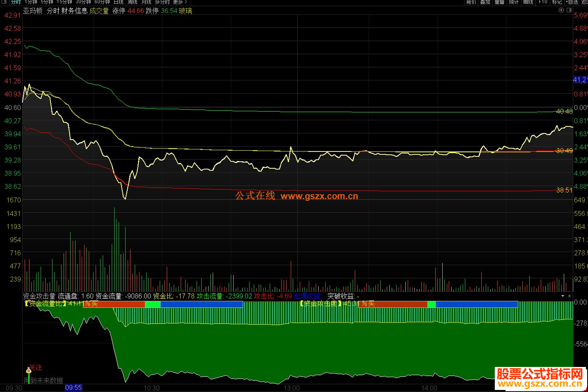Add stock via +自选 button
This screenshot has width=588, height=392.
572,2
